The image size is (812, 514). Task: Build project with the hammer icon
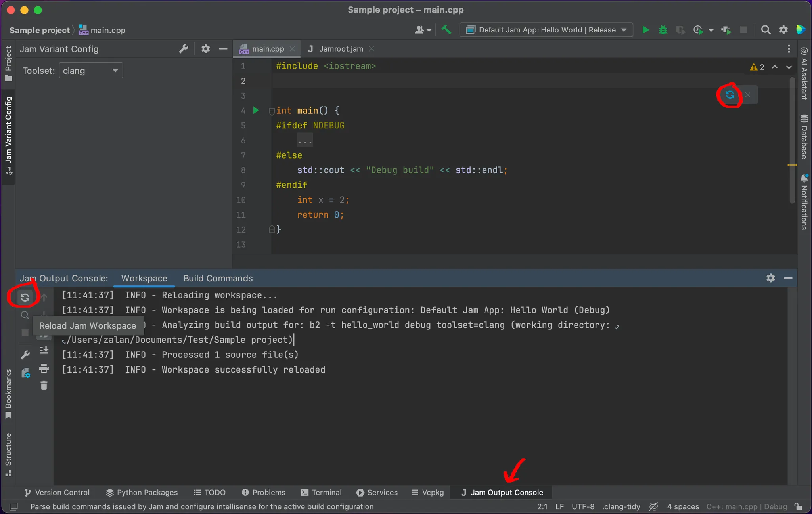point(446,30)
